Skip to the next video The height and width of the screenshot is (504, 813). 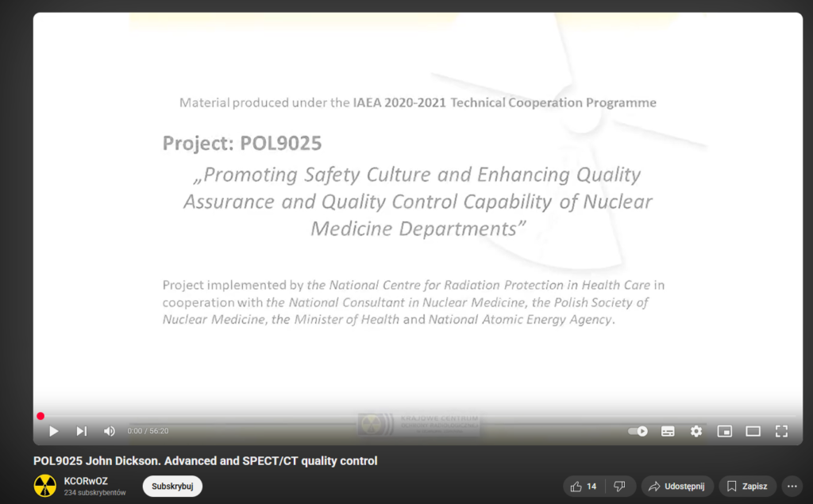tap(81, 431)
